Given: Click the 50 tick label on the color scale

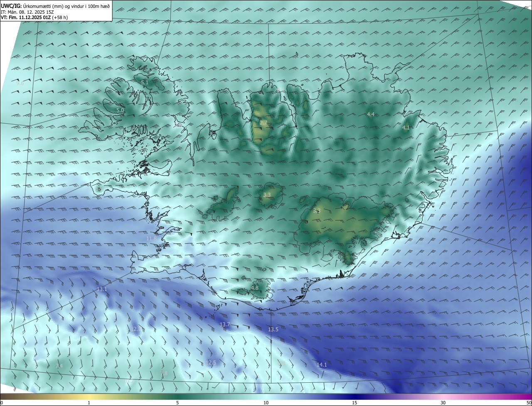Looking at the screenshot, I should pos(529,403).
